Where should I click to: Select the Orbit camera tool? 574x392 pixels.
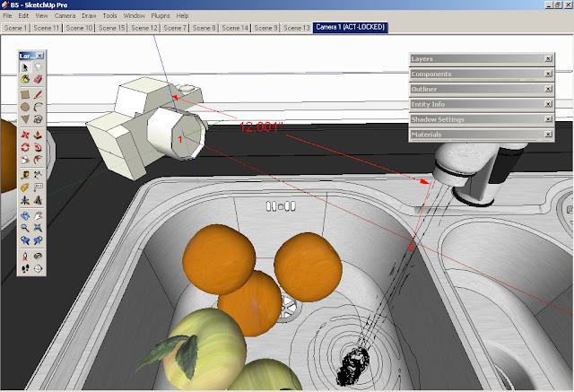25,215
